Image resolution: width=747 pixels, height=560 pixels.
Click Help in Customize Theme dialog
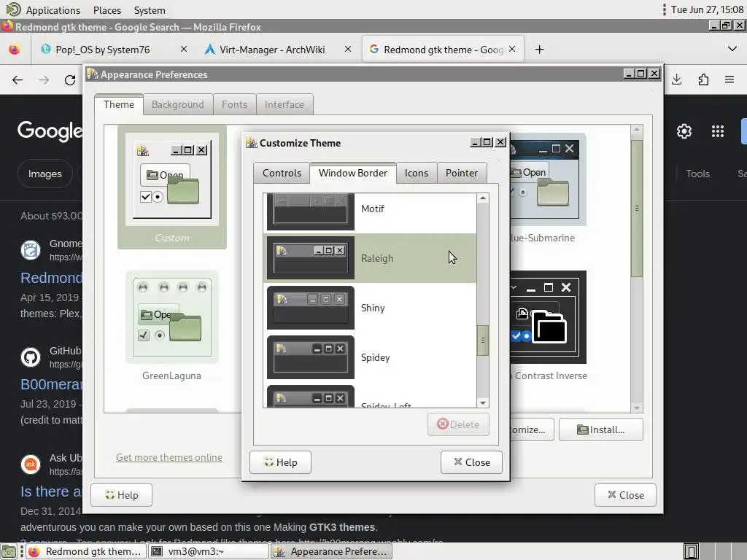281,462
